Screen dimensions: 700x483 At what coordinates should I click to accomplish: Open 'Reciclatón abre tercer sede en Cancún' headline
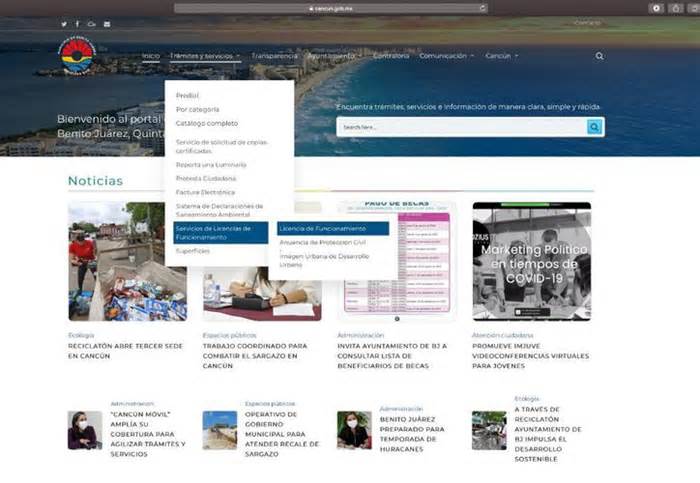[125, 351]
